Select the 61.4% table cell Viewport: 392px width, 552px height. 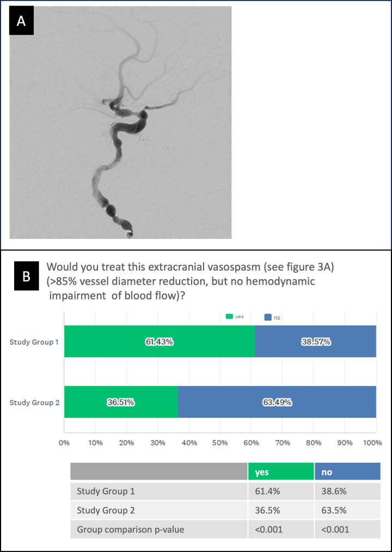281,491
